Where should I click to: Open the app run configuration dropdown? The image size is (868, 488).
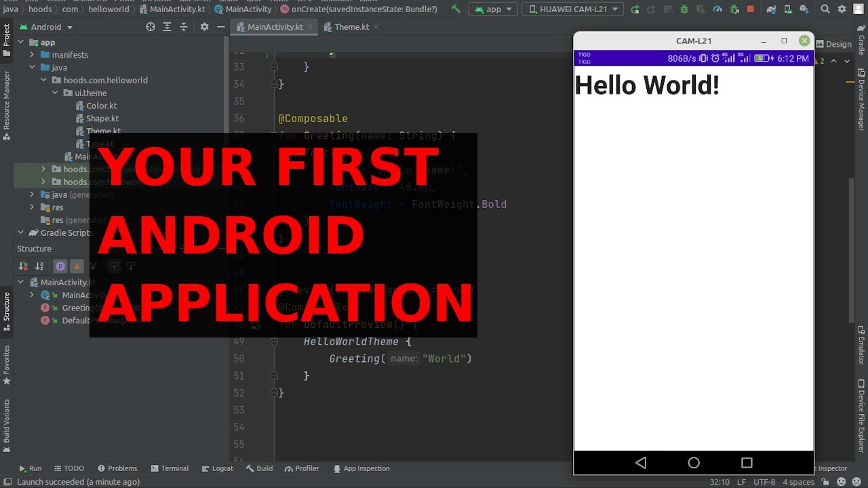493,9
